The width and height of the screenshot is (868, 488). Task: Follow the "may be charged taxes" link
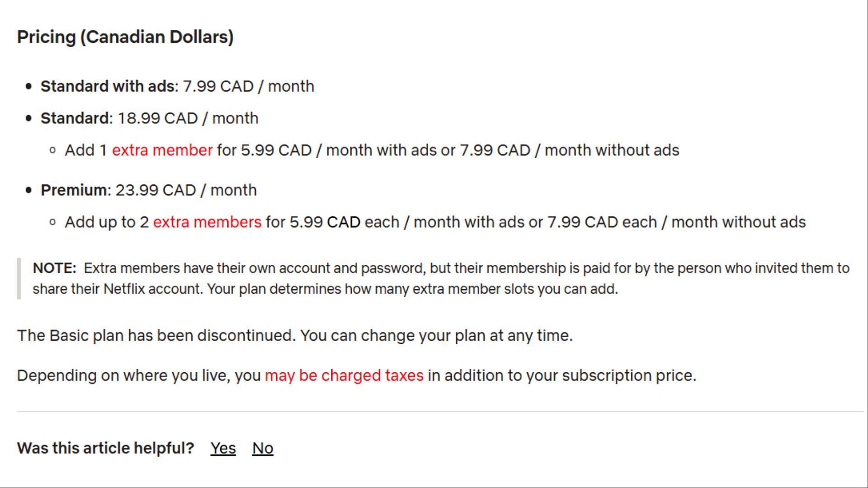(x=344, y=375)
